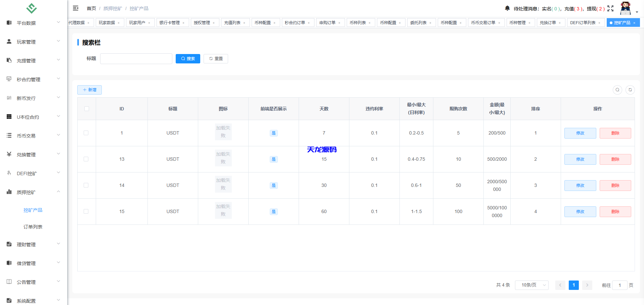Toggle the 是 display status for row 1
644x305 pixels.
pyautogui.click(x=274, y=133)
